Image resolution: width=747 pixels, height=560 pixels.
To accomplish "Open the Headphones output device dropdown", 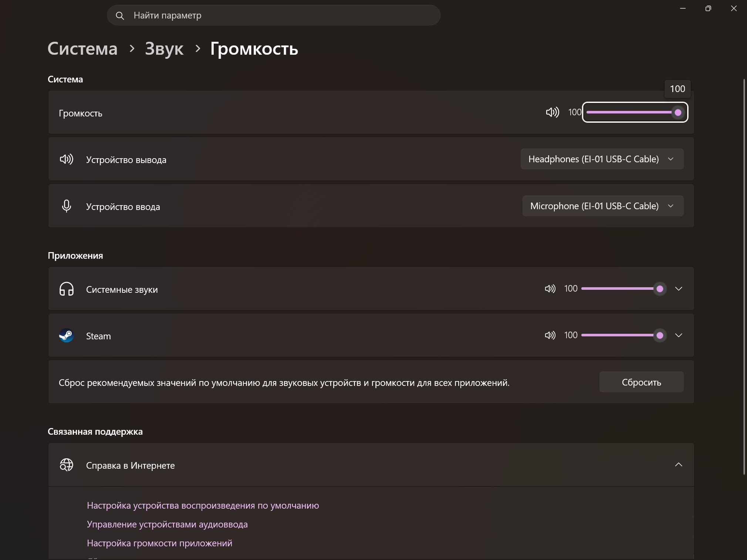I will [602, 159].
